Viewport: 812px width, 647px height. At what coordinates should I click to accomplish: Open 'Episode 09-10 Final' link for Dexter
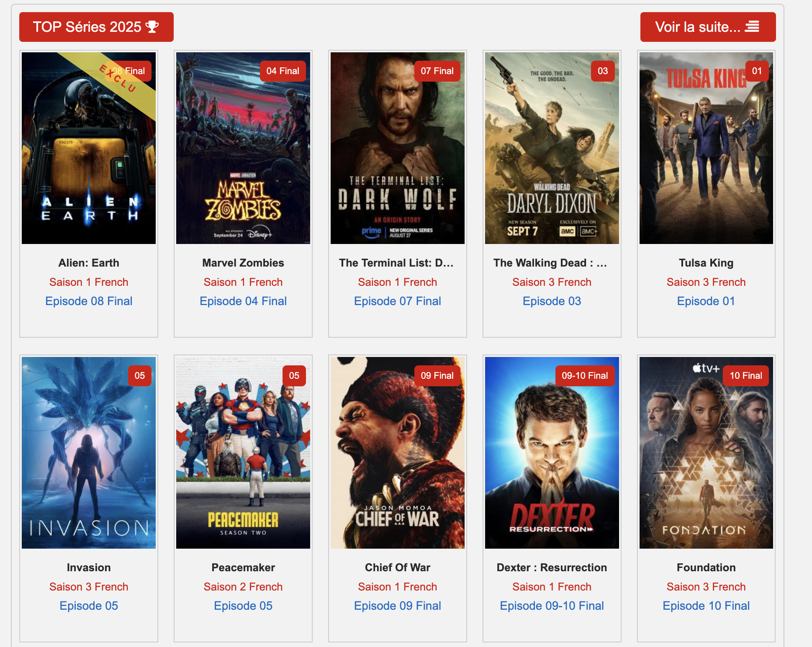point(552,606)
